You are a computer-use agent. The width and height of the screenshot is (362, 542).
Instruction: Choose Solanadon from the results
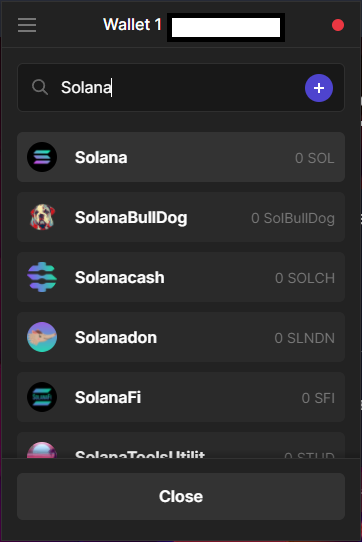pyautogui.click(x=181, y=337)
